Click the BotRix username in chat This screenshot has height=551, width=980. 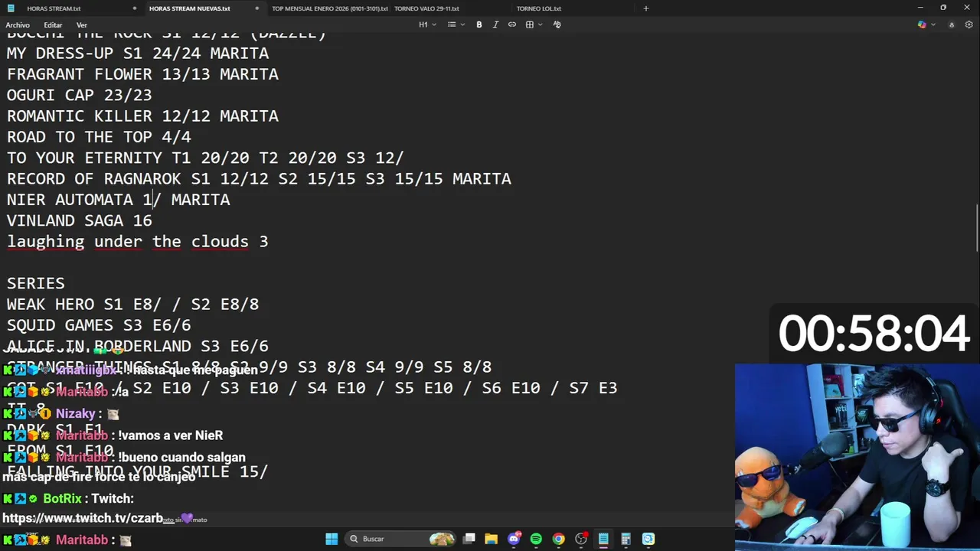[x=62, y=498]
